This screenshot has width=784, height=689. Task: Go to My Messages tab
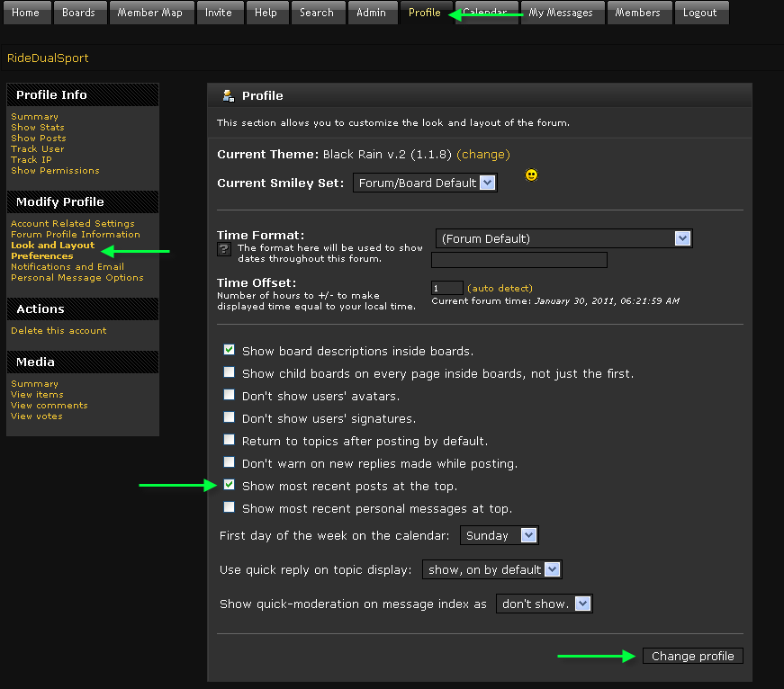click(561, 13)
